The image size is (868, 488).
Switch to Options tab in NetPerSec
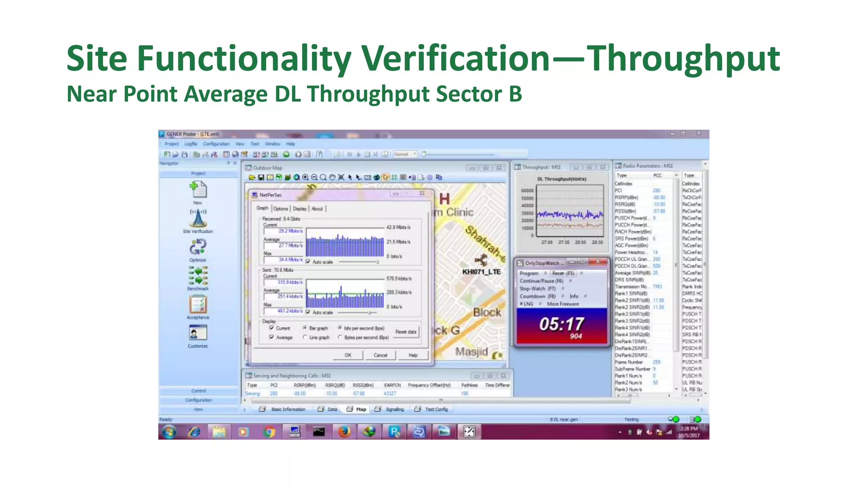point(281,208)
